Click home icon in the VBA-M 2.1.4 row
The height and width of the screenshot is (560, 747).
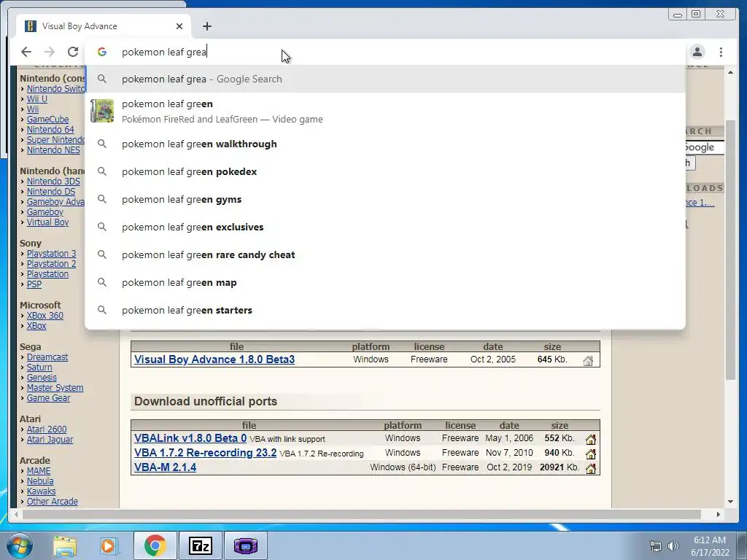[x=591, y=469]
